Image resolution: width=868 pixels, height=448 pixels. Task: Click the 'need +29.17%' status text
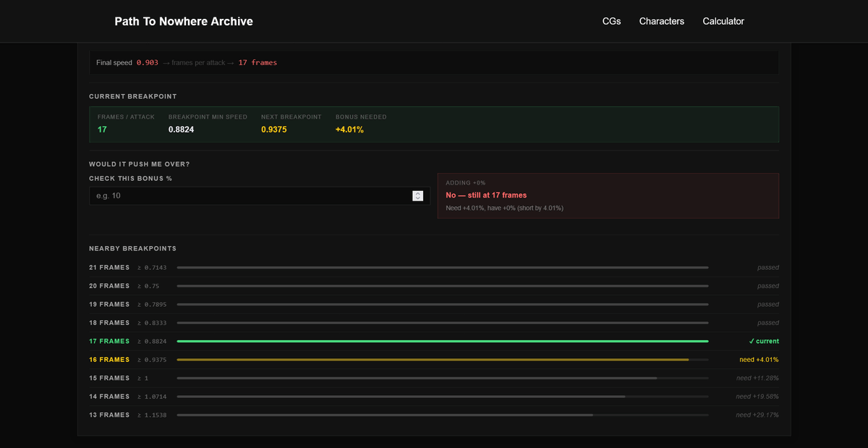[757, 415]
